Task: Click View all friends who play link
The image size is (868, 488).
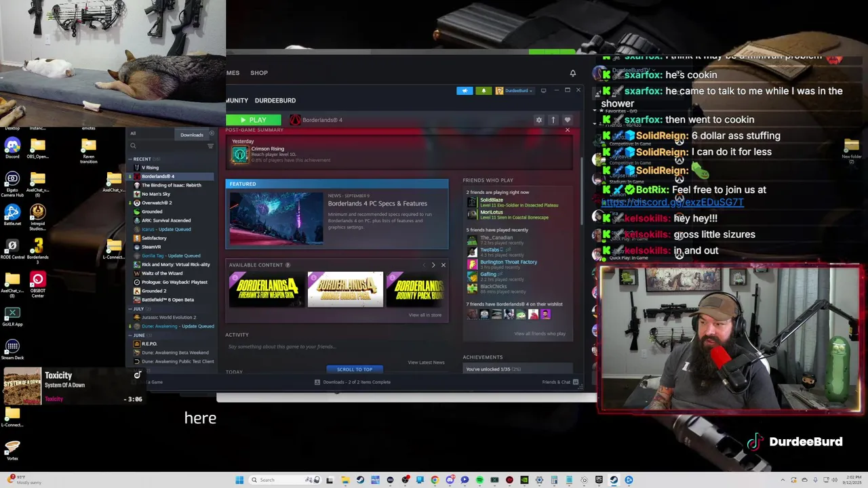Action: (x=540, y=333)
